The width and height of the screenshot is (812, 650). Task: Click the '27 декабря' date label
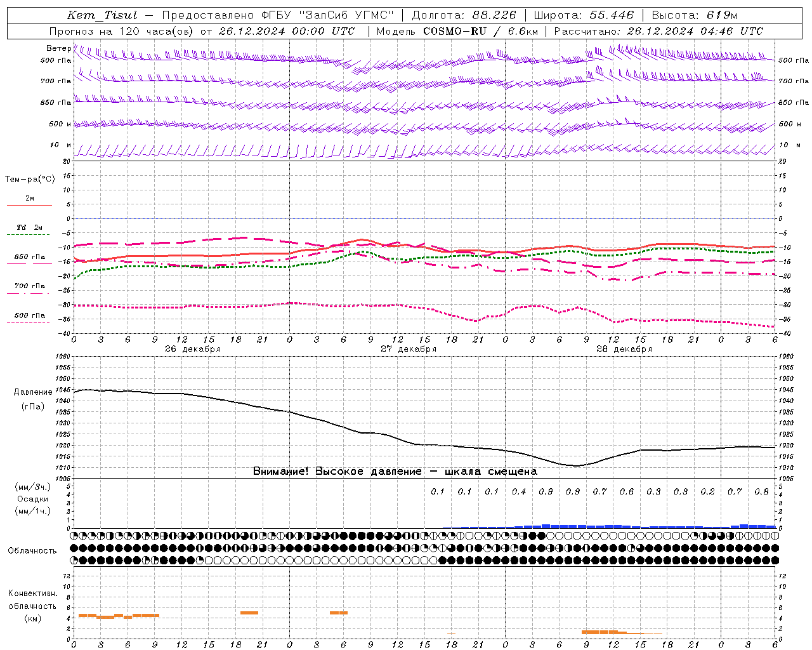point(409,349)
